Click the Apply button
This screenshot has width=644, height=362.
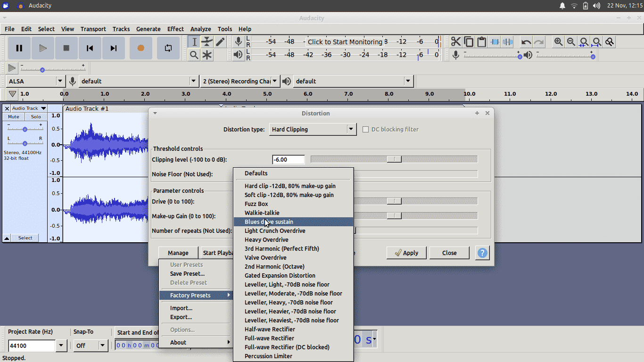click(406, 253)
